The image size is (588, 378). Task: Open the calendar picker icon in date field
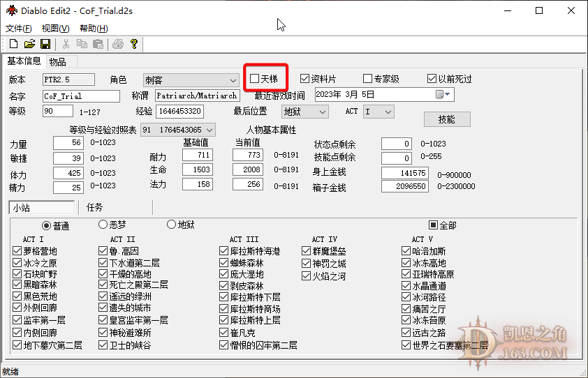439,94
